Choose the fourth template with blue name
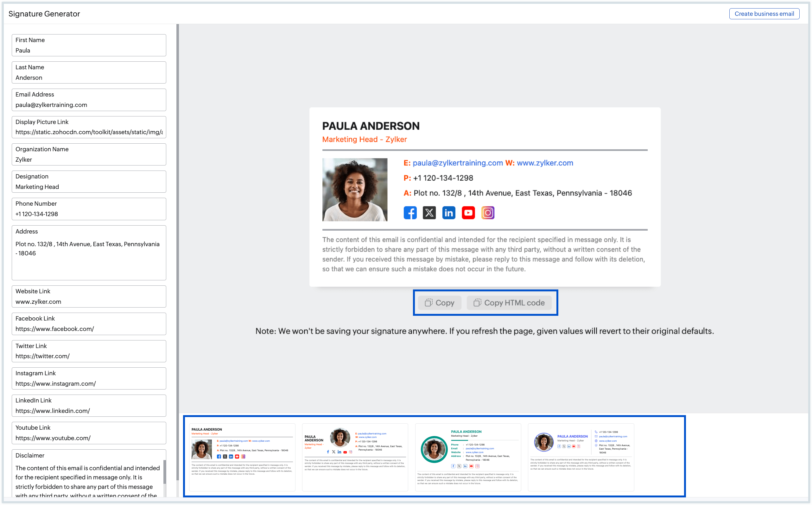 pos(581,457)
